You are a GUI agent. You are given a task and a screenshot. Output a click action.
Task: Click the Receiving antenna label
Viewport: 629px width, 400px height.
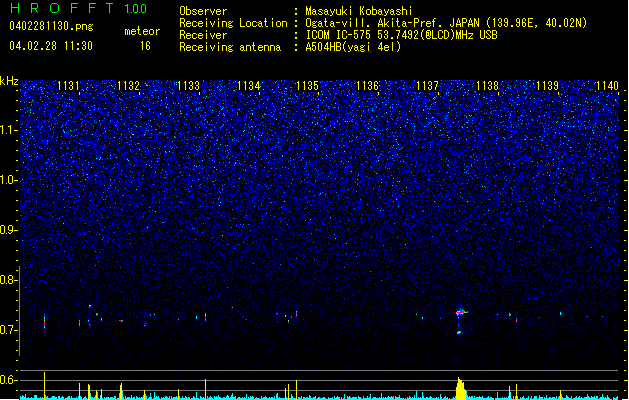[x=230, y=47]
